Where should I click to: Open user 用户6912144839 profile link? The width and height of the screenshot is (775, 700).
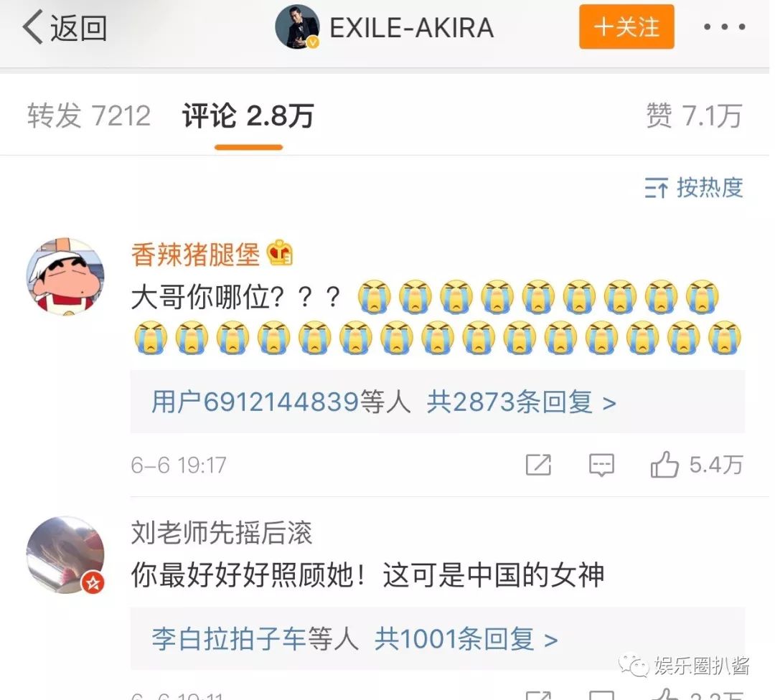pos(281,402)
